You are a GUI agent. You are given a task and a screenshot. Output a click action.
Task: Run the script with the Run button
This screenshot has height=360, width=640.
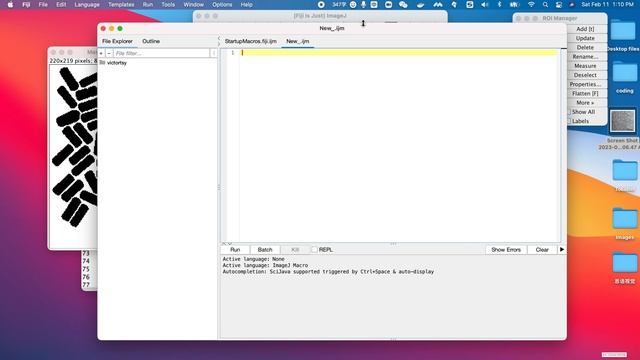pos(235,249)
